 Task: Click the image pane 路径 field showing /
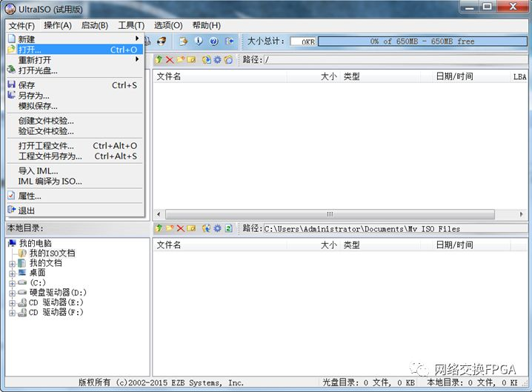point(396,60)
